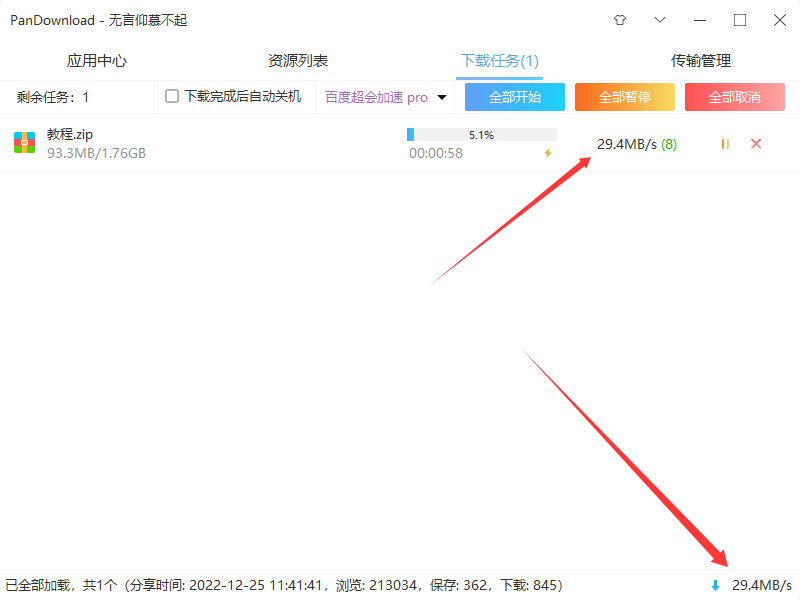Pause the 教程.zip download
The image size is (800, 600).
[725, 144]
